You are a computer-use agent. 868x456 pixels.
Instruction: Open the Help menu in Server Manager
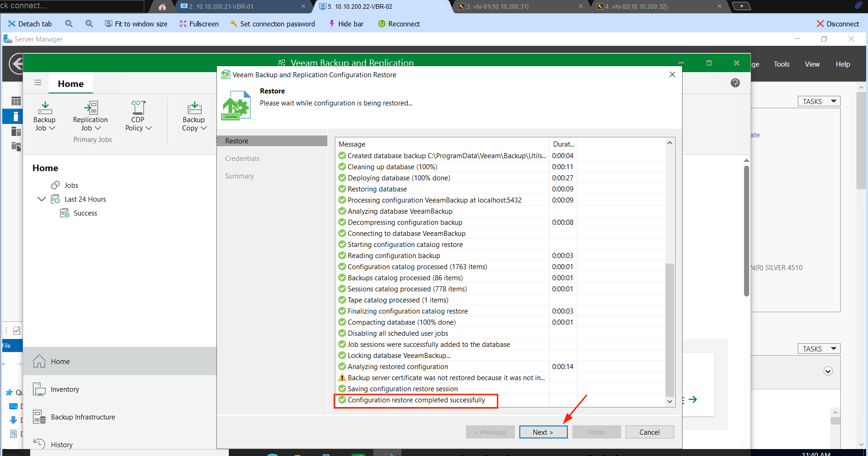[x=843, y=64]
